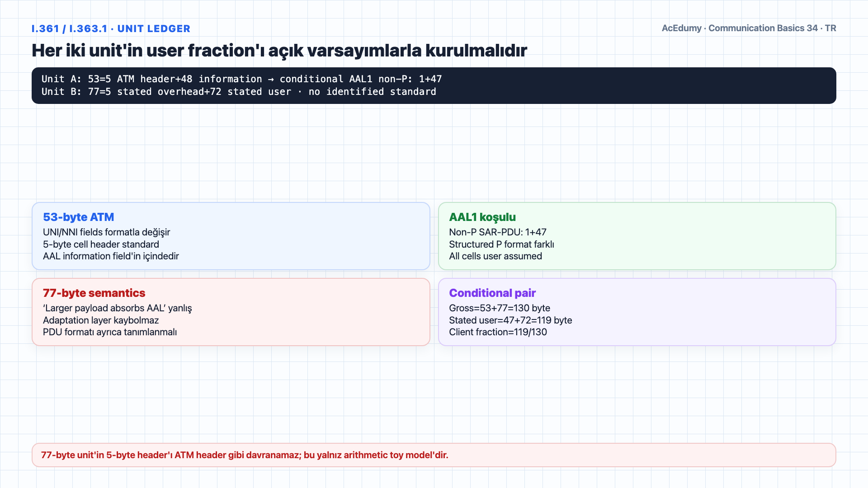The image size is (868, 488).
Task: Click '5-byte cell header standard' line
Action: pyautogui.click(x=101, y=244)
